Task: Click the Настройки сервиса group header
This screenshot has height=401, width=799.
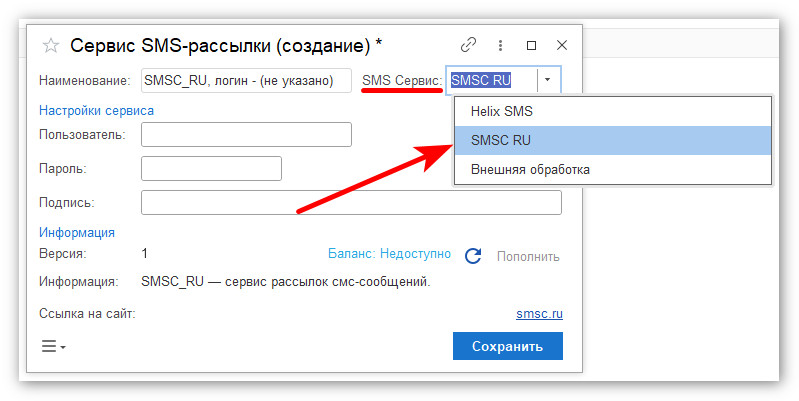Action: [96, 111]
